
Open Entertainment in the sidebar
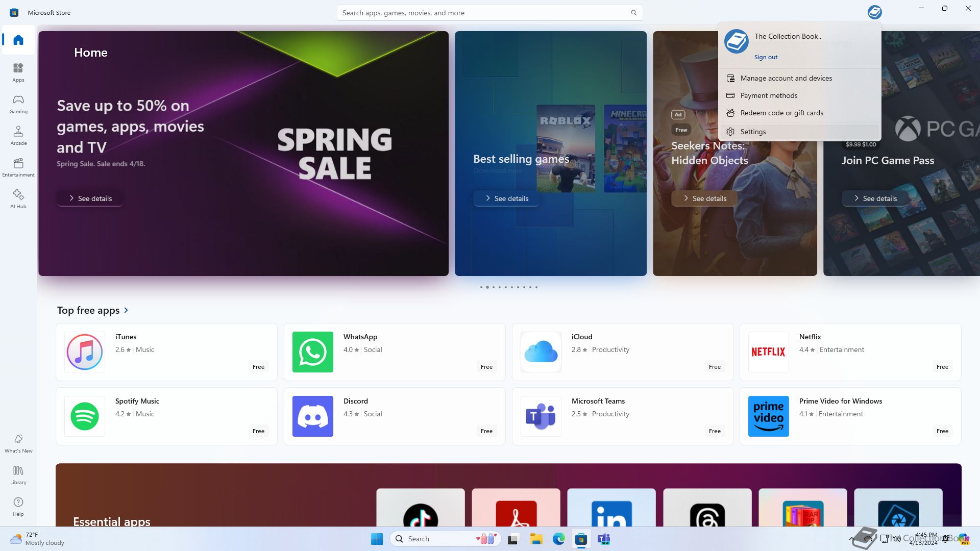point(18,167)
